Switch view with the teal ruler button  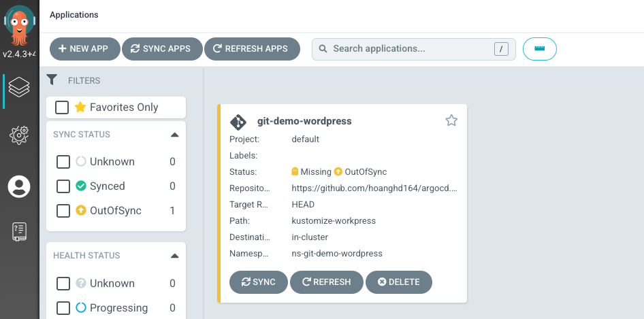click(x=540, y=49)
